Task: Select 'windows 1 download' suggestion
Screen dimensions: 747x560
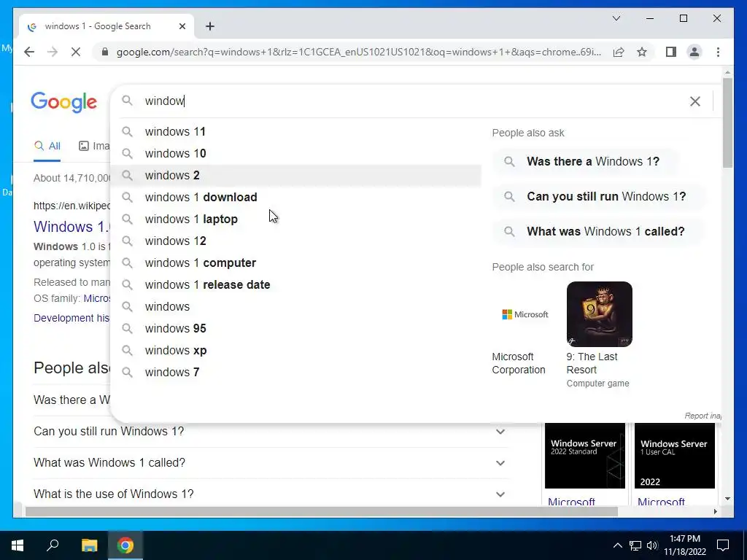Action: 295,197
